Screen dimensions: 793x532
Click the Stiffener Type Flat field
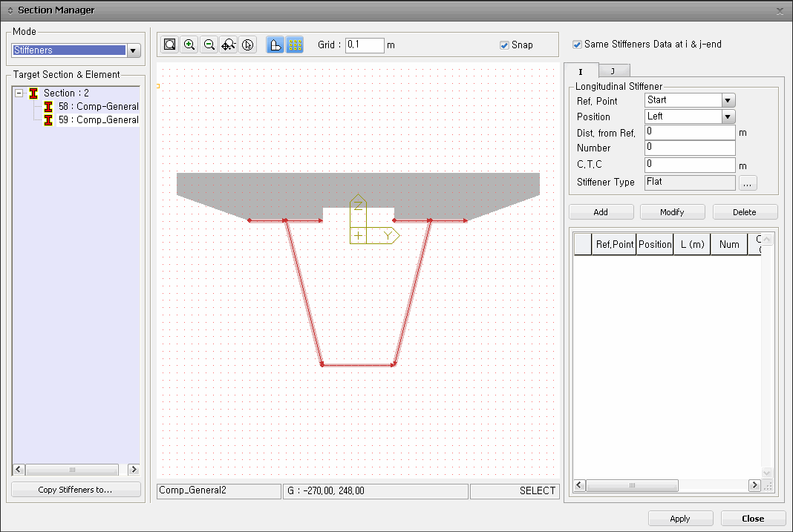pyautogui.click(x=690, y=183)
